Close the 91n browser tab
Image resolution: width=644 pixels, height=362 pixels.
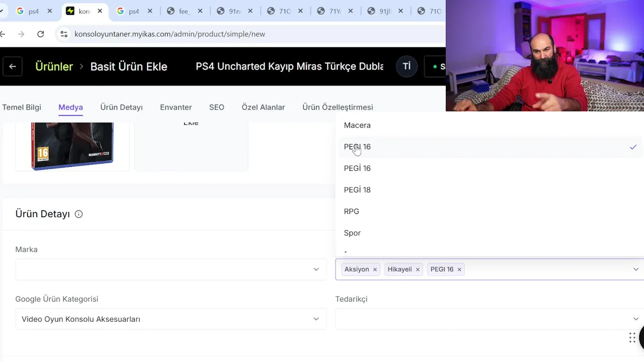251,11
